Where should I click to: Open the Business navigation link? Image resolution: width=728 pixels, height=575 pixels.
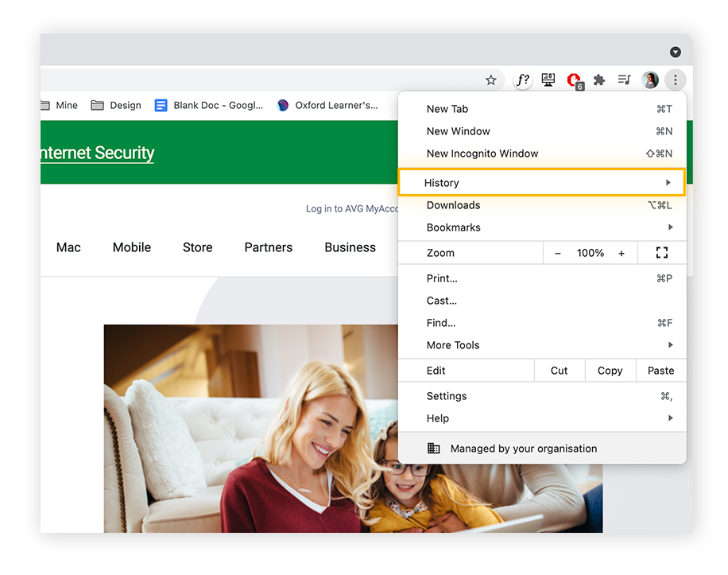tap(350, 247)
